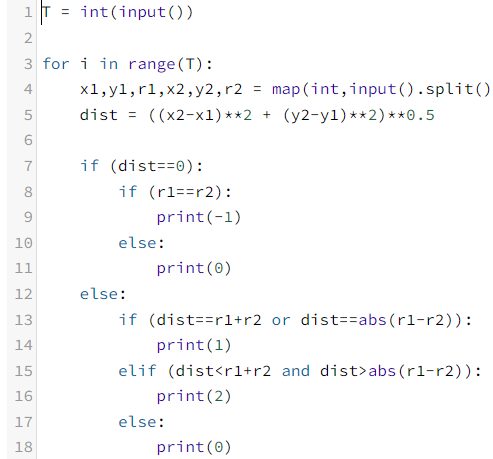Click line number 12 in the gutter
Viewport: 493px width, 459px height.
click(24, 294)
